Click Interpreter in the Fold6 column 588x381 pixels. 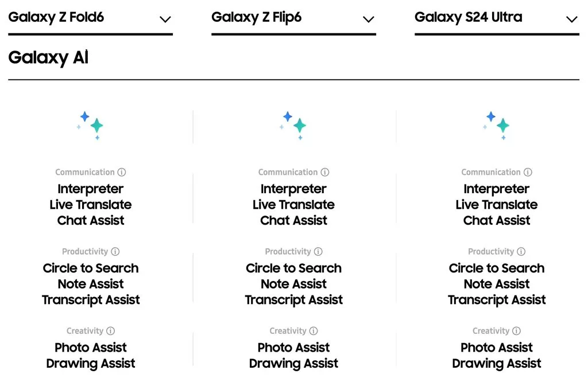pos(90,188)
